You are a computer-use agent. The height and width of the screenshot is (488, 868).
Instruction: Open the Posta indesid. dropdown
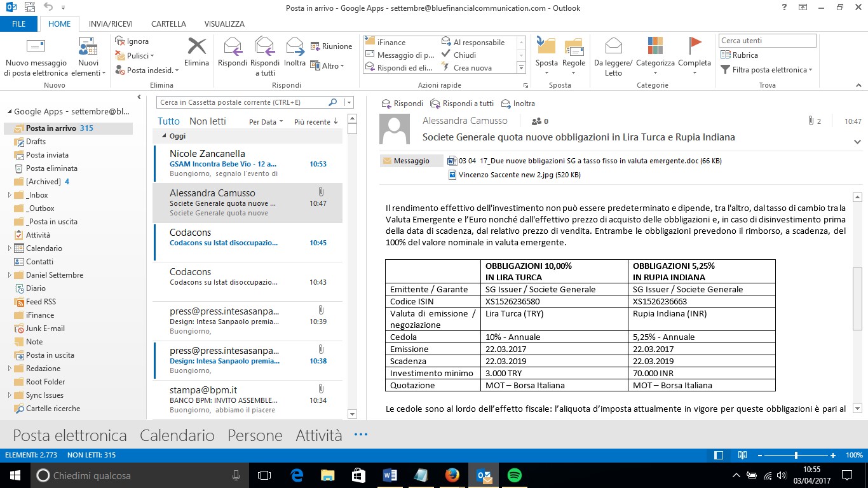coord(147,71)
